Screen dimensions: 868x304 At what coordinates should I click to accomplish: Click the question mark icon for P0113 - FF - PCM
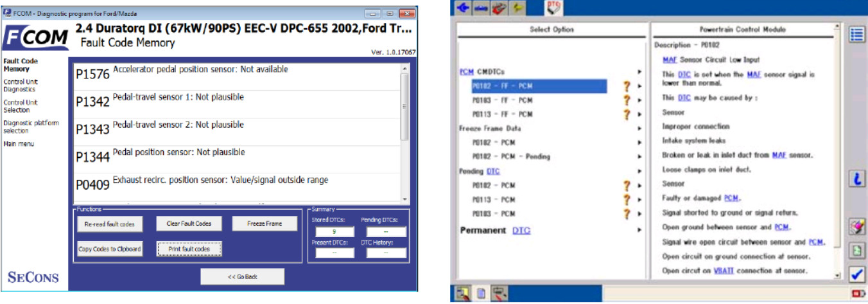627,114
